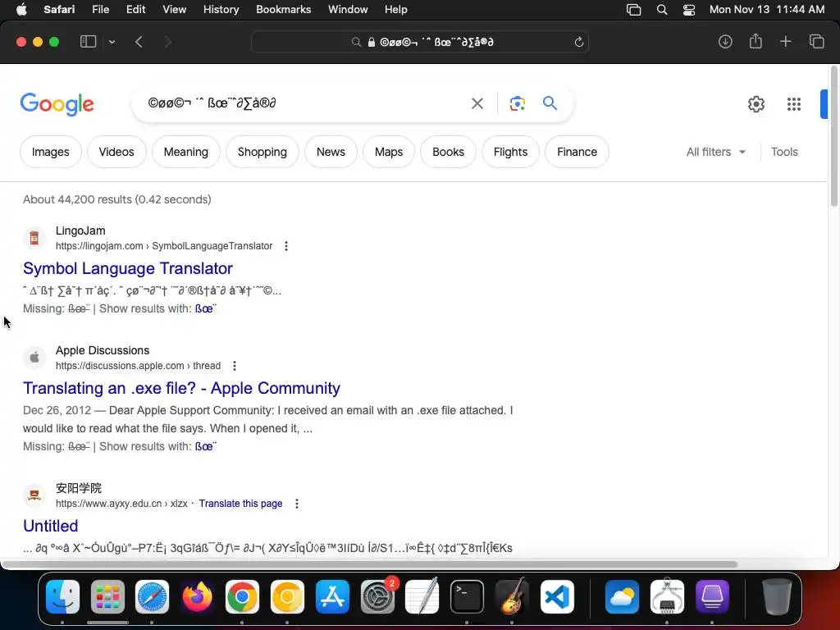Clear the Google search box
The image size is (840, 630).
tap(477, 103)
